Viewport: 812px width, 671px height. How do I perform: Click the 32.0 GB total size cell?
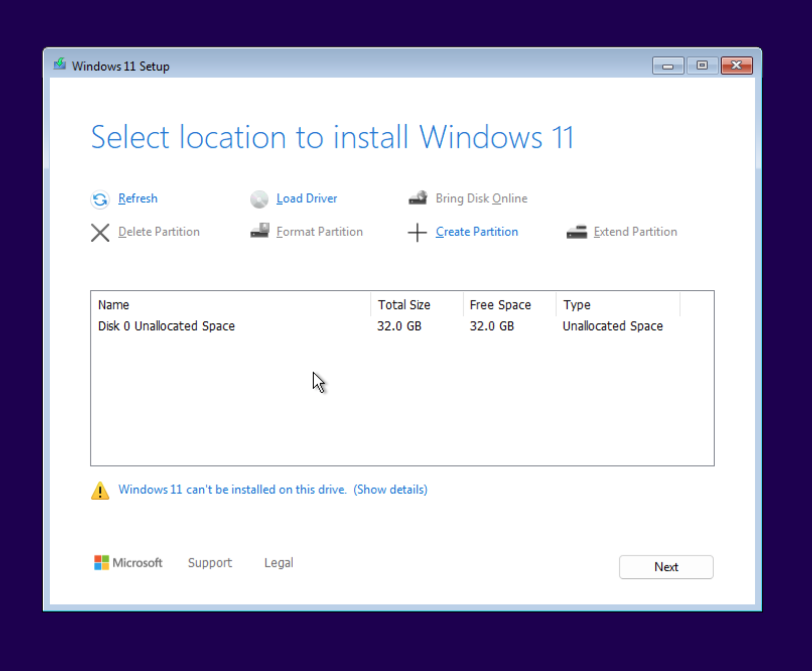(x=399, y=326)
